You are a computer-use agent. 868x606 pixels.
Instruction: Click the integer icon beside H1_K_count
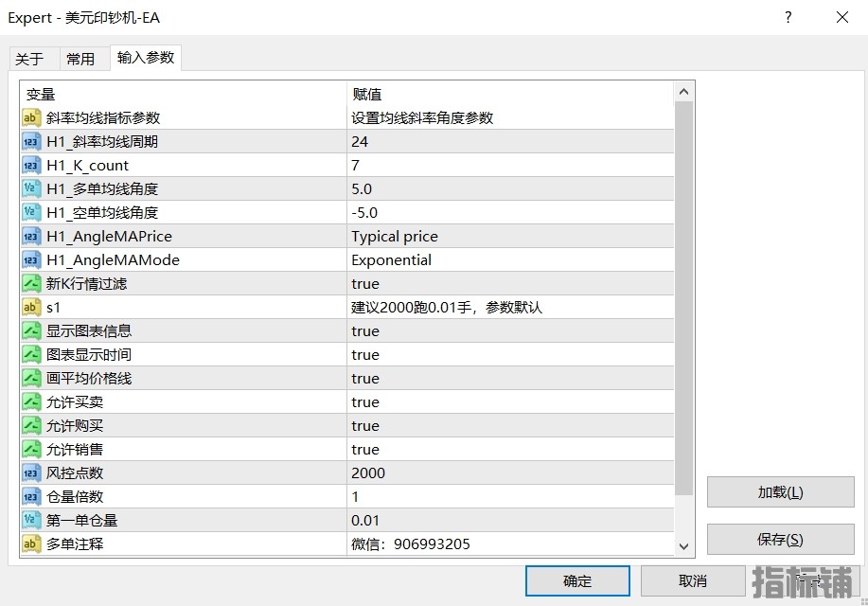[x=31, y=166]
